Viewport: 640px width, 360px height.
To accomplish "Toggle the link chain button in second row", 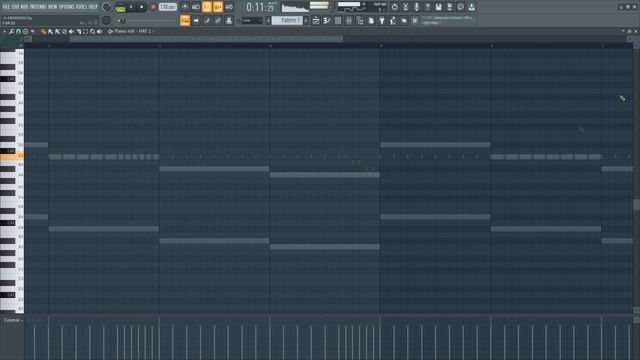I will [x=218, y=20].
